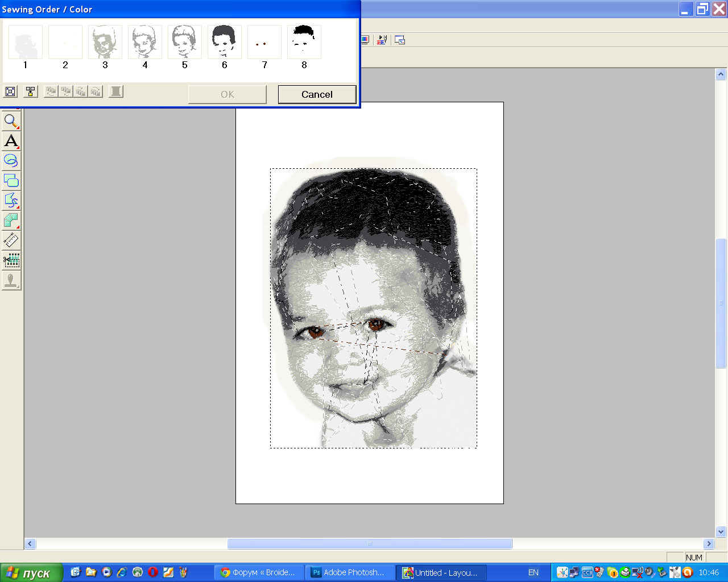Click the vertical scrollbar down arrow
The height and width of the screenshot is (582, 728).
pyautogui.click(x=721, y=532)
